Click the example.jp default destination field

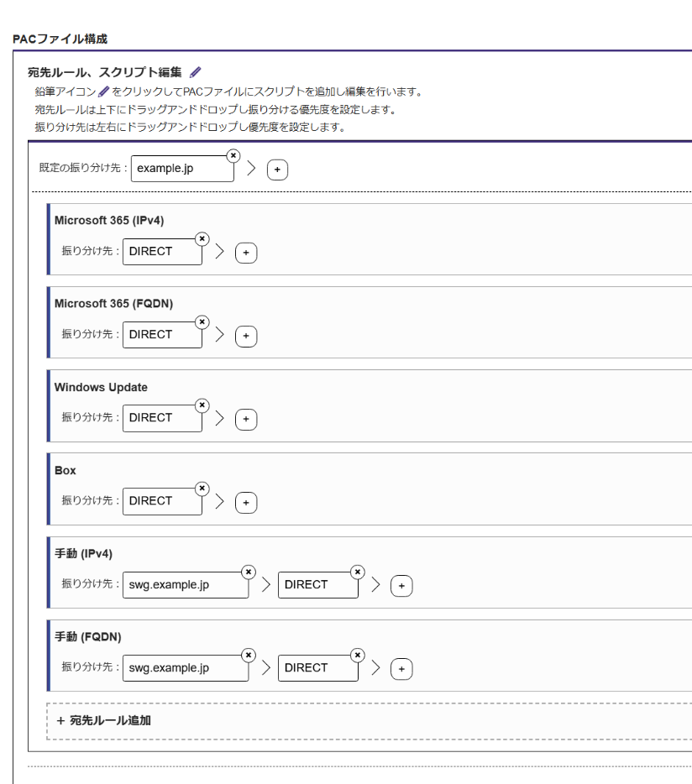(x=181, y=169)
